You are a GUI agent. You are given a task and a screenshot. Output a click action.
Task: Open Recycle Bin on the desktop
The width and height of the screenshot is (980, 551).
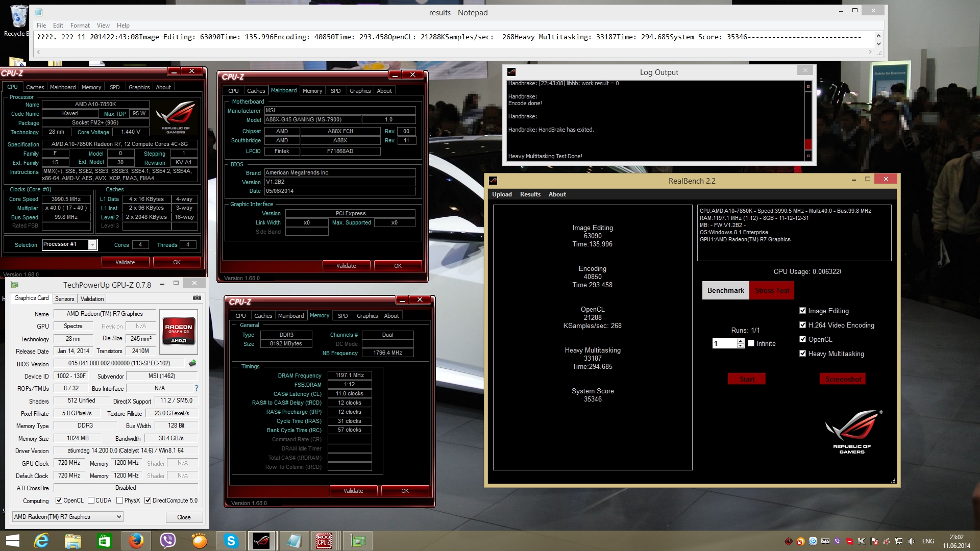click(x=18, y=21)
